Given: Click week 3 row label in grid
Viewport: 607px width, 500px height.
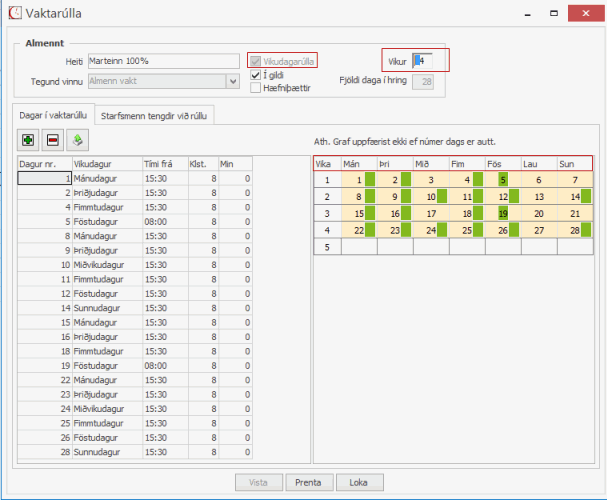Looking at the screenshot, I should coord(328,214).
